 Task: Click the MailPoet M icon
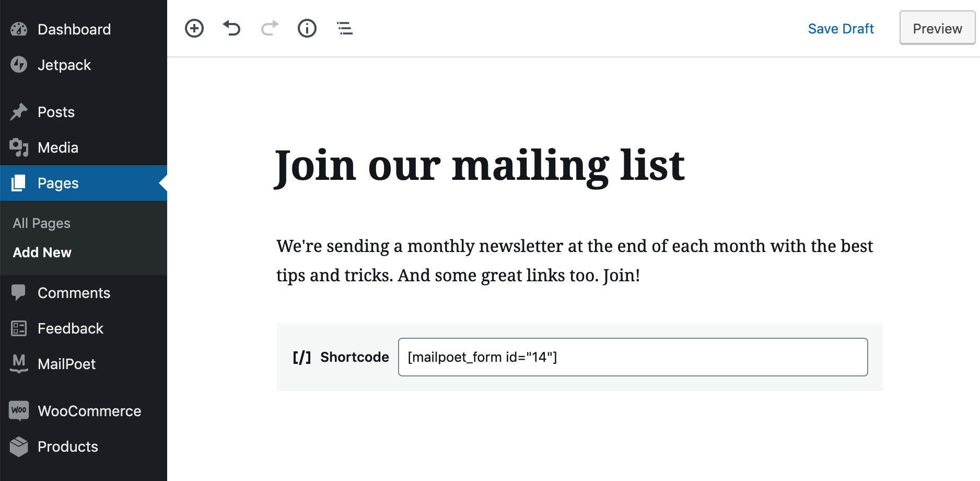click(x=19, y=364)
